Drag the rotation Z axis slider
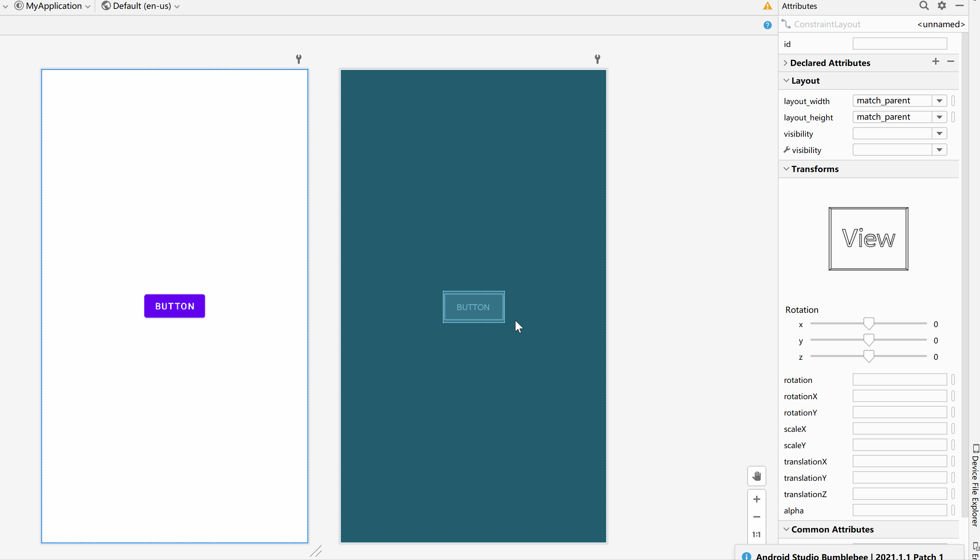The height and width of the screenshot is (560, 980). (x=868, y=356)
